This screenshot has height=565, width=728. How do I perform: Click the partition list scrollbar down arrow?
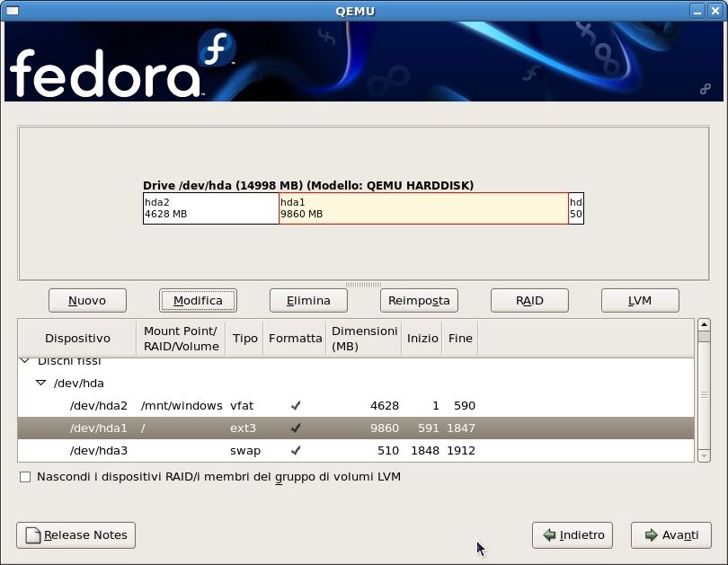click(704, 456)
